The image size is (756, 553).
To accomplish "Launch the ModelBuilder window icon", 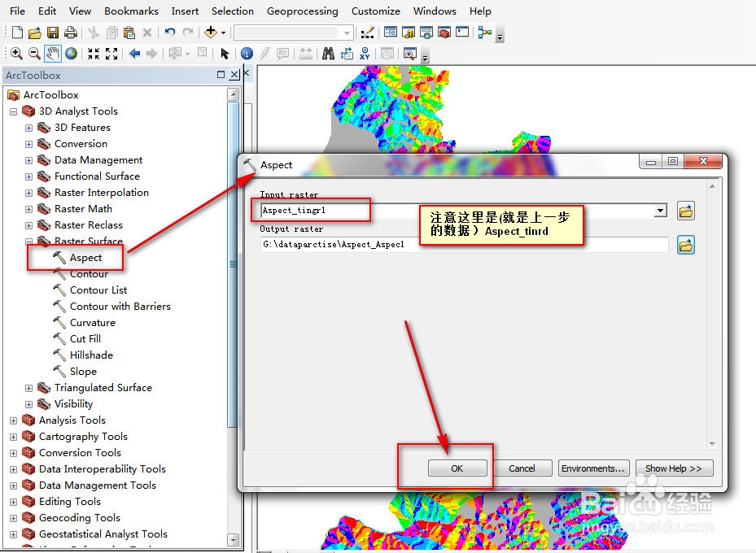I will 484,33.
